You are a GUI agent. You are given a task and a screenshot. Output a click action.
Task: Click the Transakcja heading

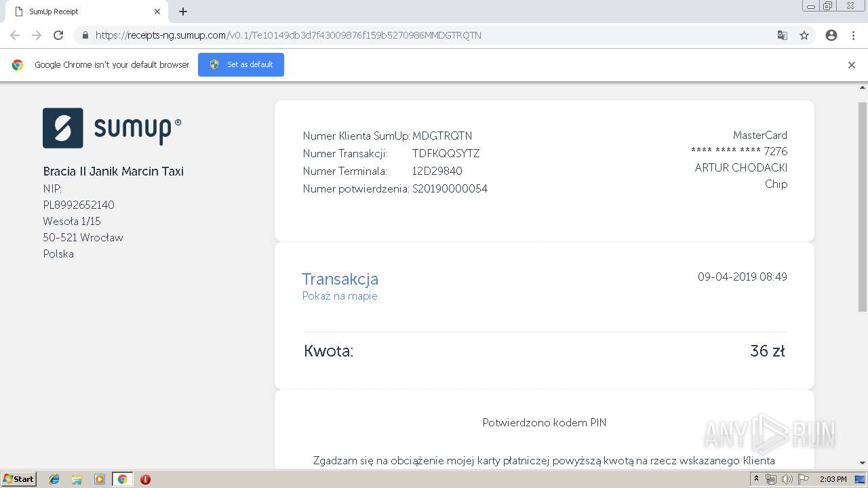coord(340,279)
